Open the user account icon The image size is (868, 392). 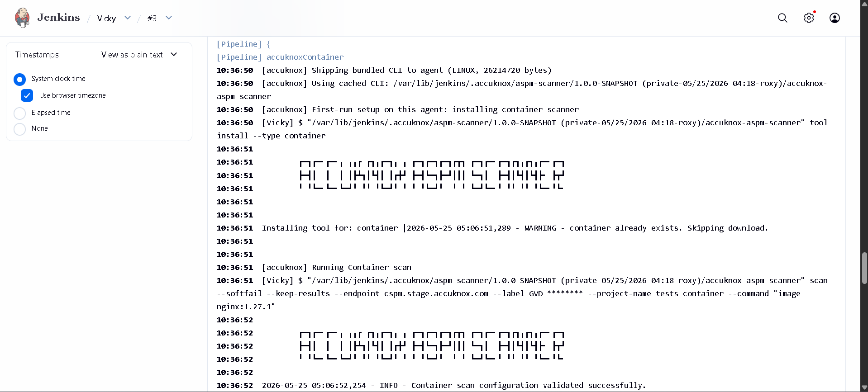point(835,18)
